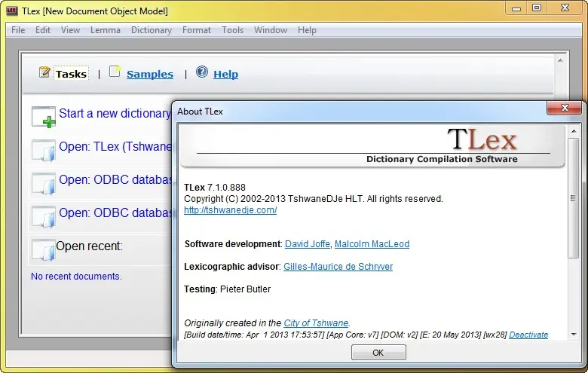Click the icon beside Open: TLex (Tshwane
The height and width of the screenshot is (373, 588).
click(x=44, y=150)
